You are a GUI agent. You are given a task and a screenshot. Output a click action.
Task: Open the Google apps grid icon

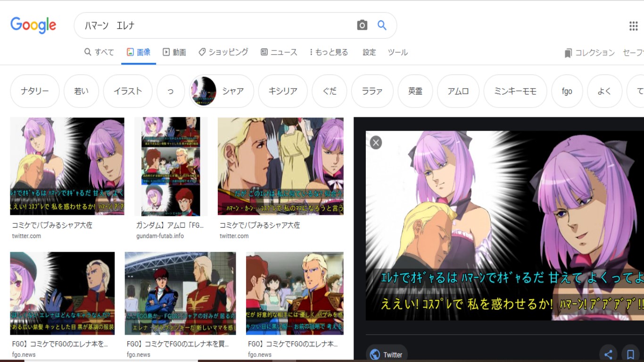633,26
